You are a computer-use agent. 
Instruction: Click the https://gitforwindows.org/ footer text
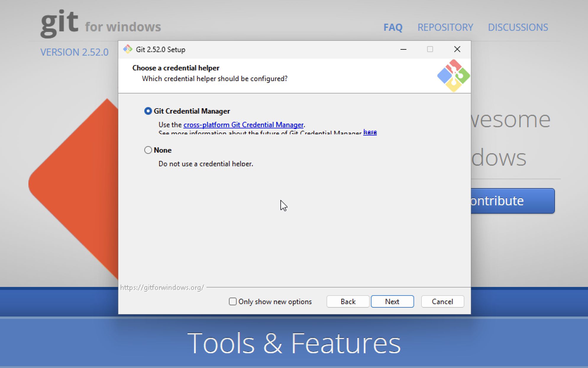pyautogui.click(x=162, y=288)
